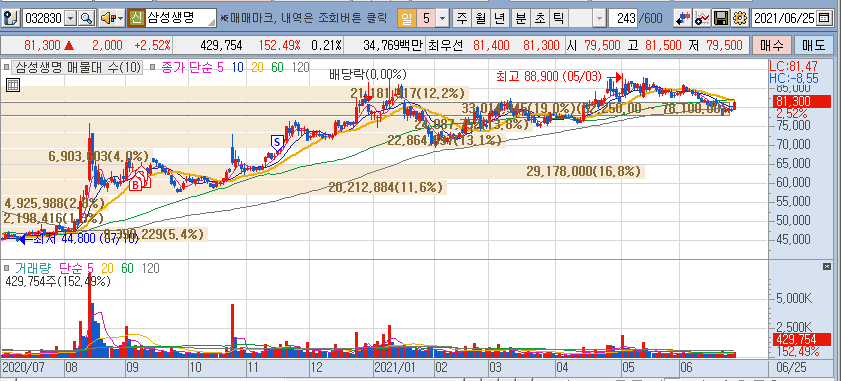841x381 pixels.
Task: Click the date field 2021/06/25
Action: (x=784, y=19)
